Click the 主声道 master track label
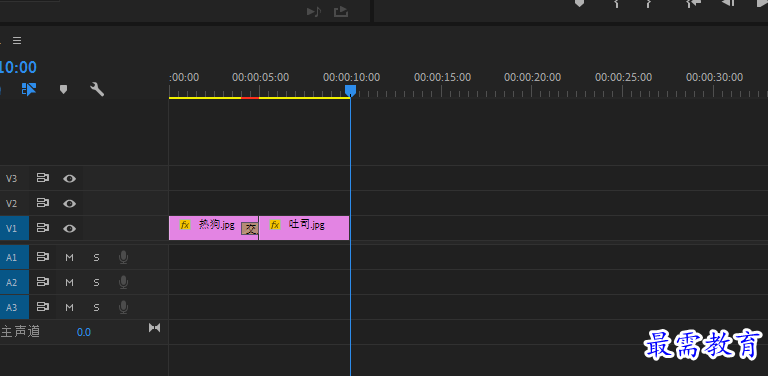Viewport: 768px width, 376px height. tap(20, 332)
